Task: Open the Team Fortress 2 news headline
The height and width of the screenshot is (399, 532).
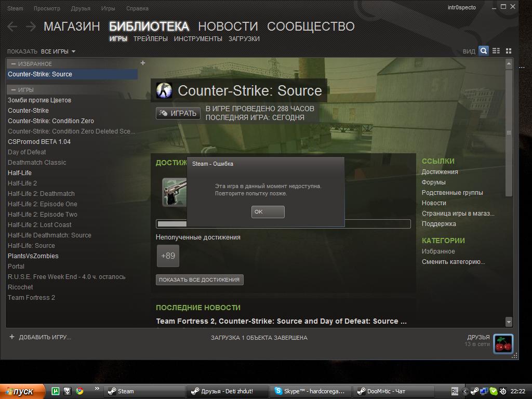Action: pyautogui.click(x=281, y=321)
